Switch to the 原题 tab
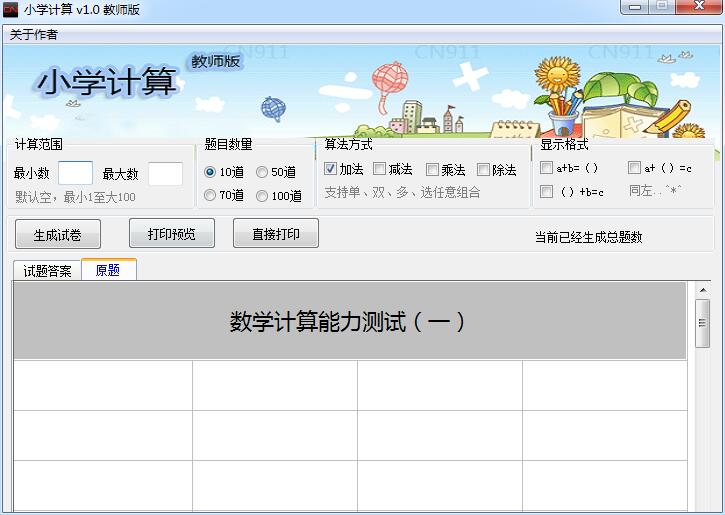Screen dimensions: 725x515 tap(109, 270)
